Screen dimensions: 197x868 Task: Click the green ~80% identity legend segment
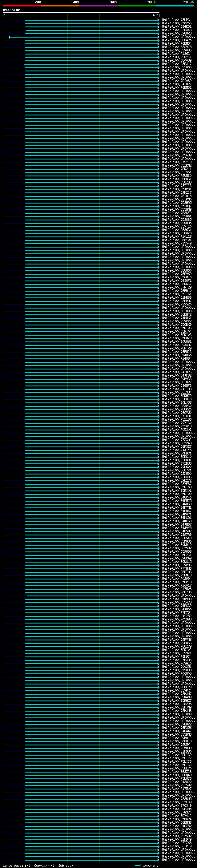coord(137,6)
